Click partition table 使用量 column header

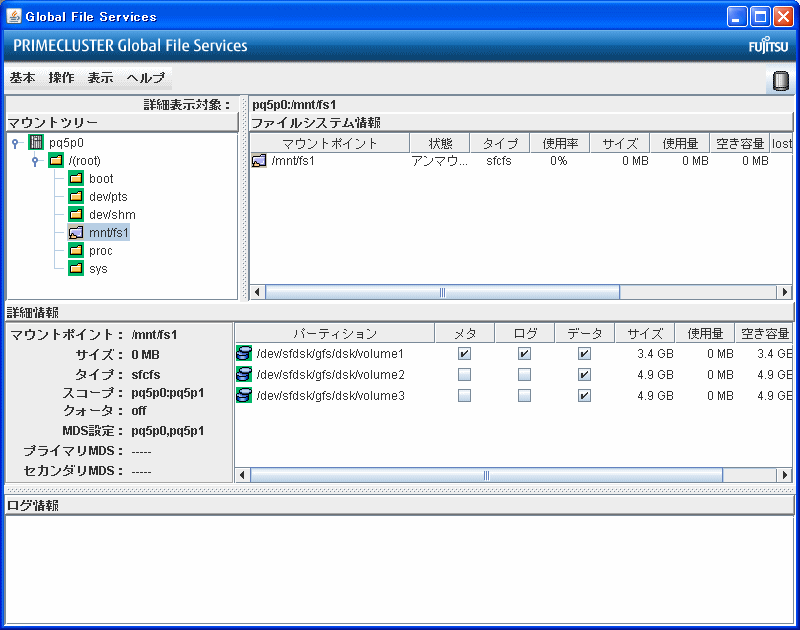click(x=705, y=334)
